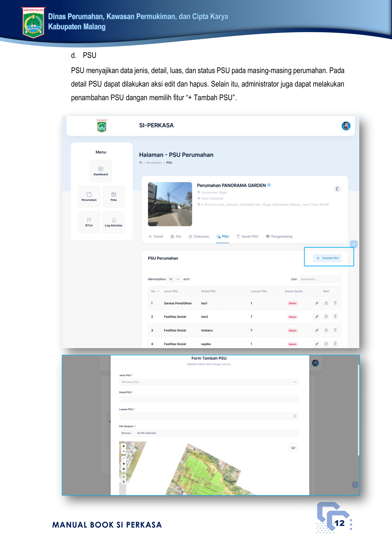Expand the entries per page dropdown
This screenshot has width=392, height=554.
[174, 279]
